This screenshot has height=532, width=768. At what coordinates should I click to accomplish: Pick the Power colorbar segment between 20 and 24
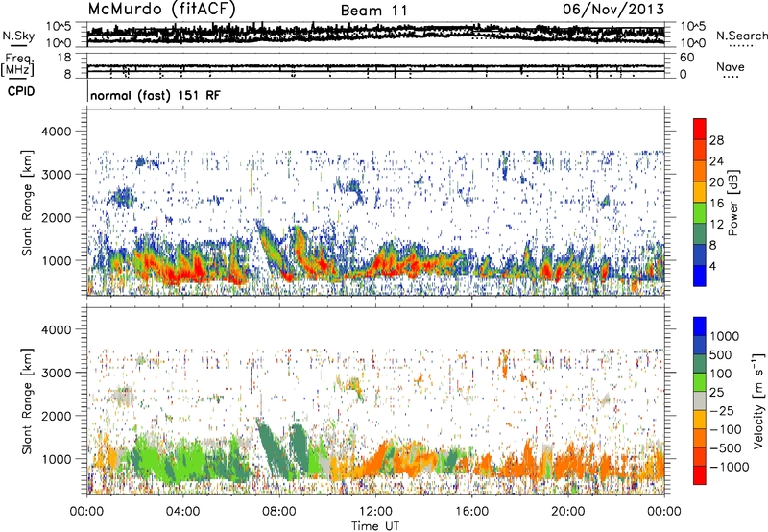pos(700,171)
